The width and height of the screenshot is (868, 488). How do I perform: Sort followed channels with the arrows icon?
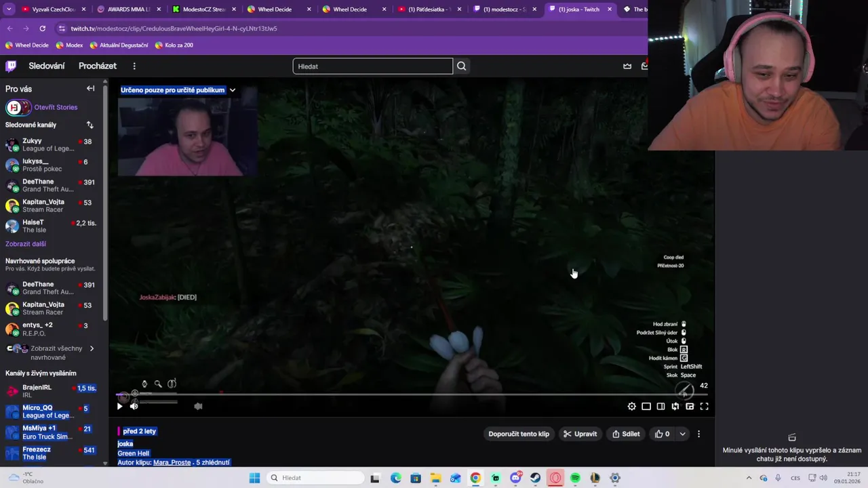pyautogui.click(x=90, y=125)
